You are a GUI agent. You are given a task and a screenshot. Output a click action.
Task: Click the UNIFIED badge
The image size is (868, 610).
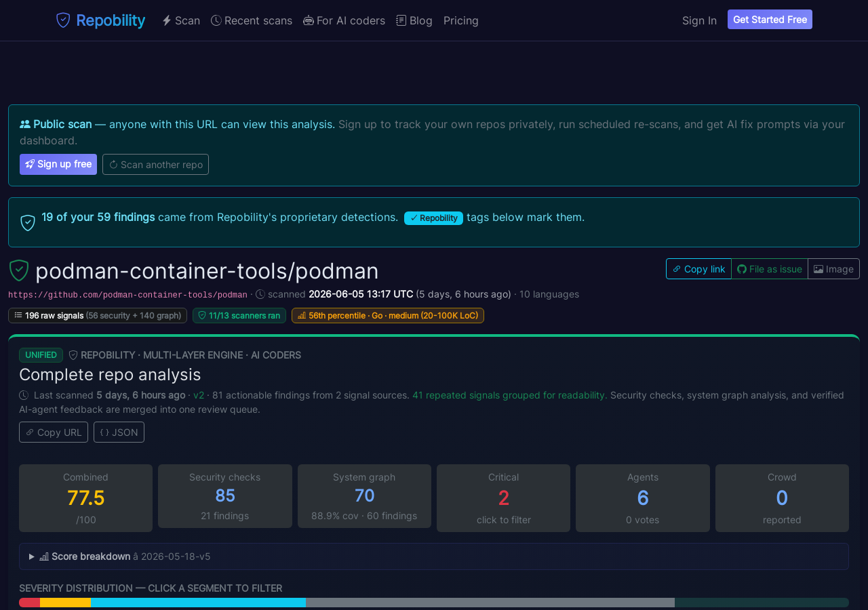41,355
